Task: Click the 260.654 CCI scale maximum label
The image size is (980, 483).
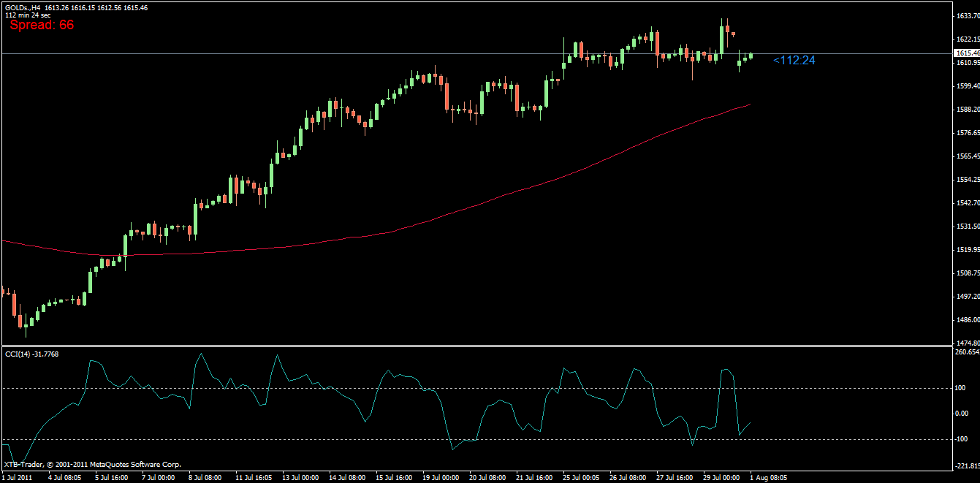Action: [966, 352]
